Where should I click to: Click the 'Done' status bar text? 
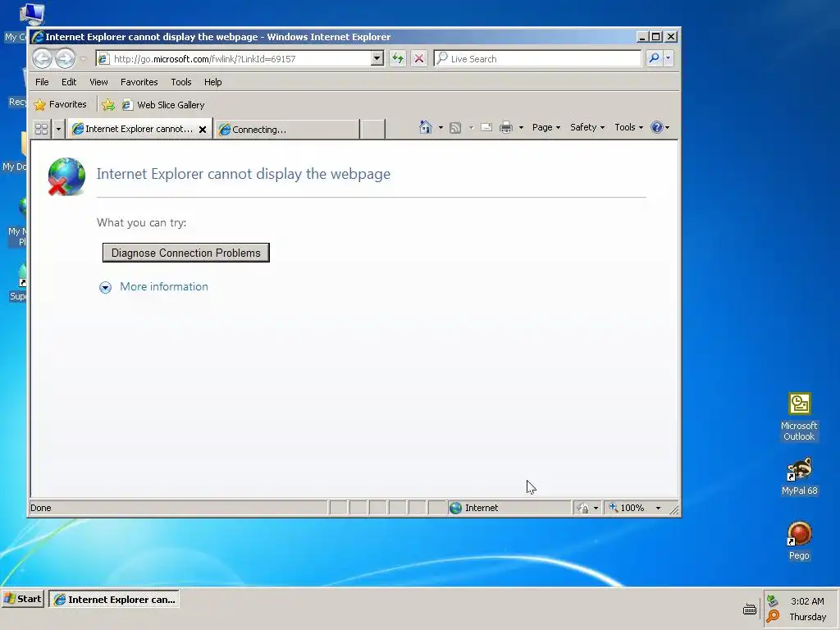point(41,508)
